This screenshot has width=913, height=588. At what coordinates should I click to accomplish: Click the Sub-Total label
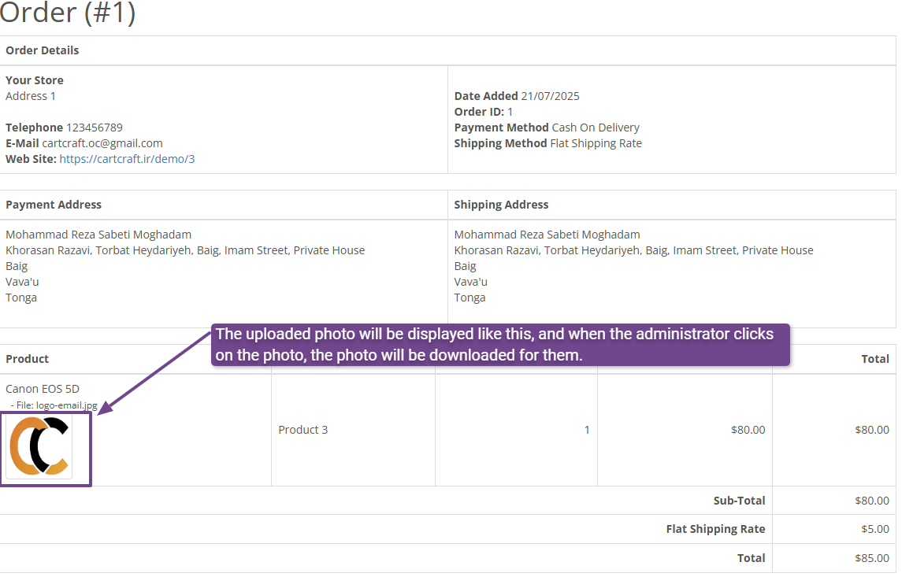[739, 501]
